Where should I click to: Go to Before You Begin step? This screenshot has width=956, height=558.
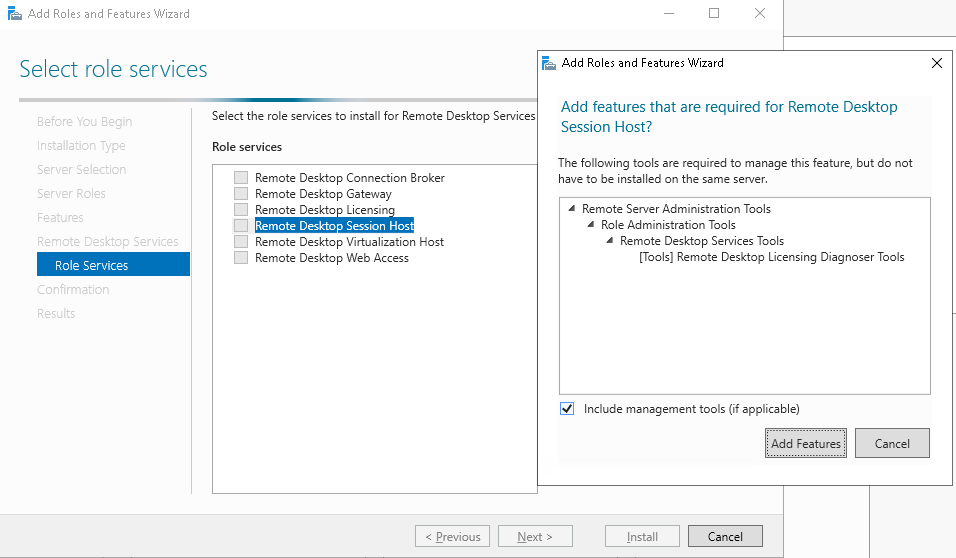pyautogui.click(x=84, y=121)
